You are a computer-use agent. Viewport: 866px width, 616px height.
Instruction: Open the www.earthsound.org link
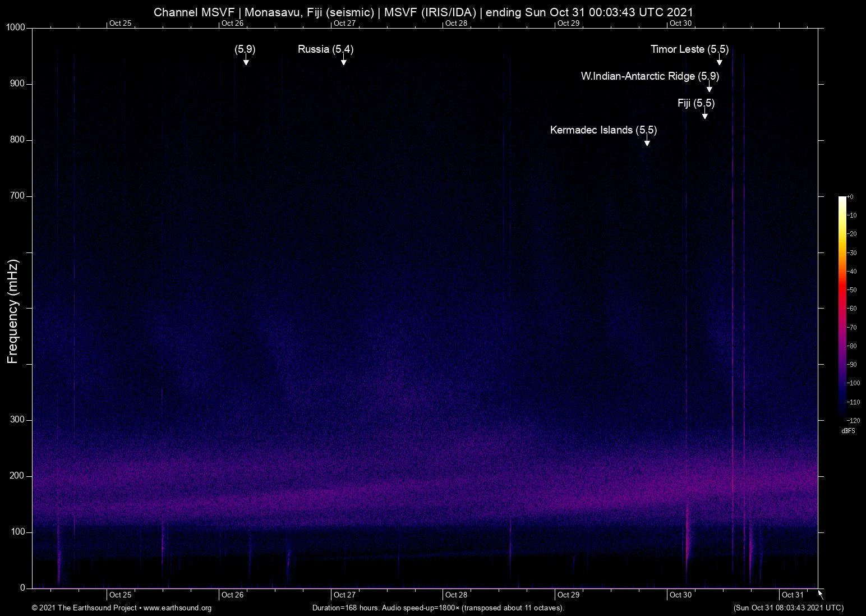pos(177,608)
